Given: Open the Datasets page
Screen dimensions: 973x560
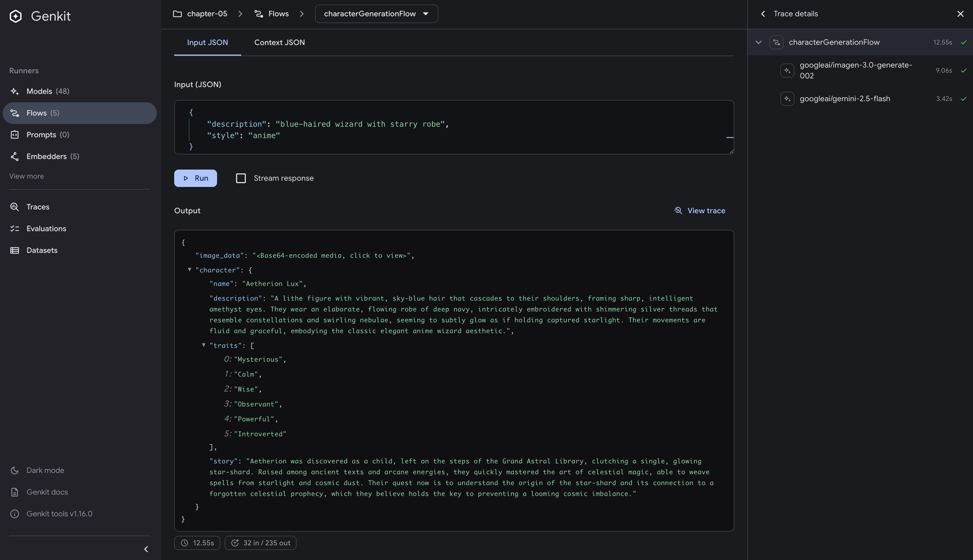Looking at the screenshot, I should [x=80, y=250].
